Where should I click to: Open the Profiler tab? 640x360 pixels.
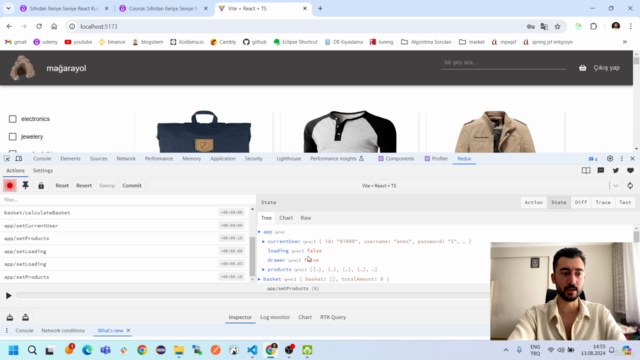[436, 159]
